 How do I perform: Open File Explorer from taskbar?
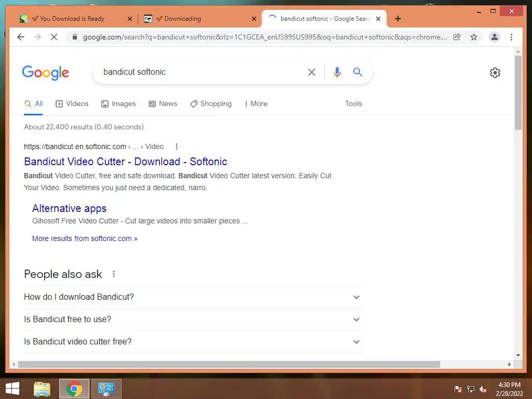point(42,389)
